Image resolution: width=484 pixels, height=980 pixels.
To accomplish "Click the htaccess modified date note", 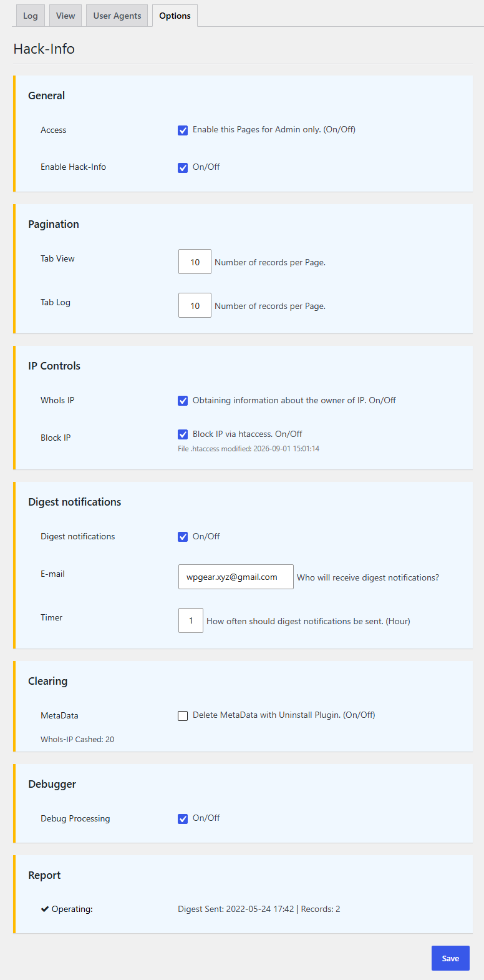I will (x=248, y=449).
